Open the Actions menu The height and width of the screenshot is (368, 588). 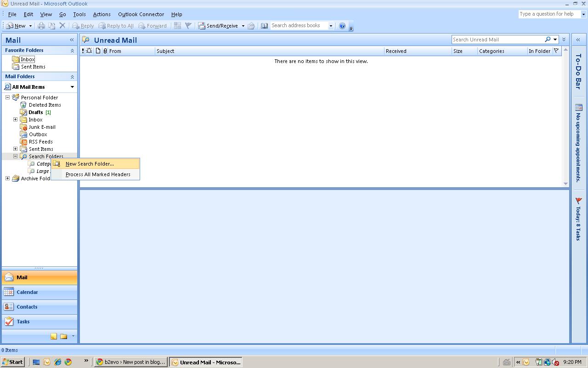pos(102,14)
